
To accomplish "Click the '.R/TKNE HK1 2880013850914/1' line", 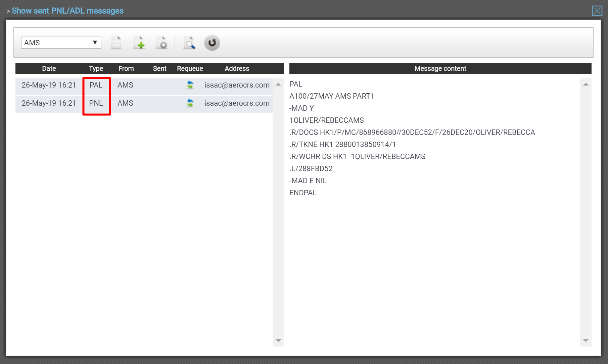I will click(x=342, y=145).
